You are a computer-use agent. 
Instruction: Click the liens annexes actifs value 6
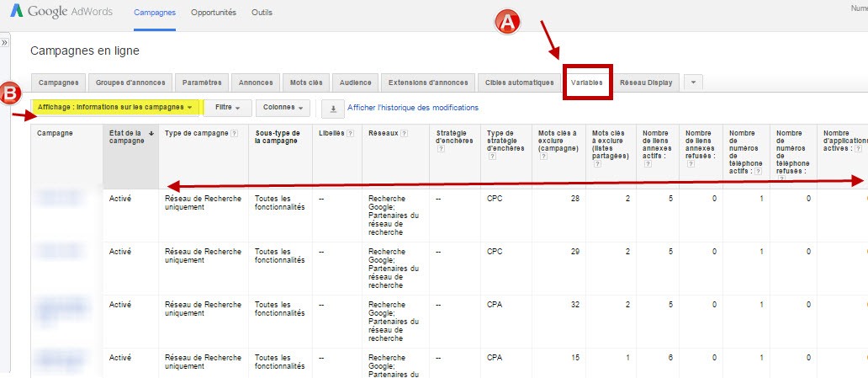tap(670, 358)
